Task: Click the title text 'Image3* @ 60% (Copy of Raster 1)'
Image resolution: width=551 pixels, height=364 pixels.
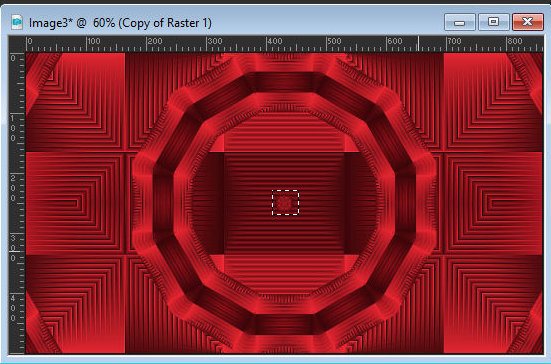Action: tap(120, 23)
